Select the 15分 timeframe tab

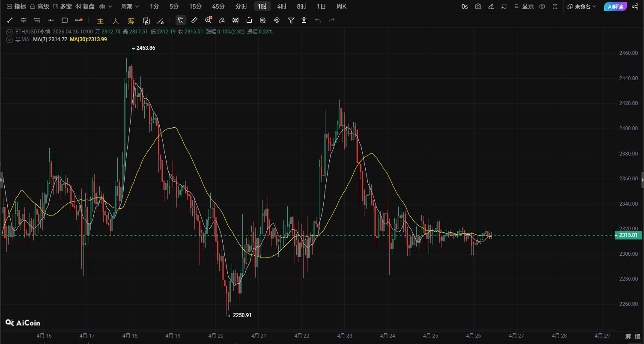point(195,6)
